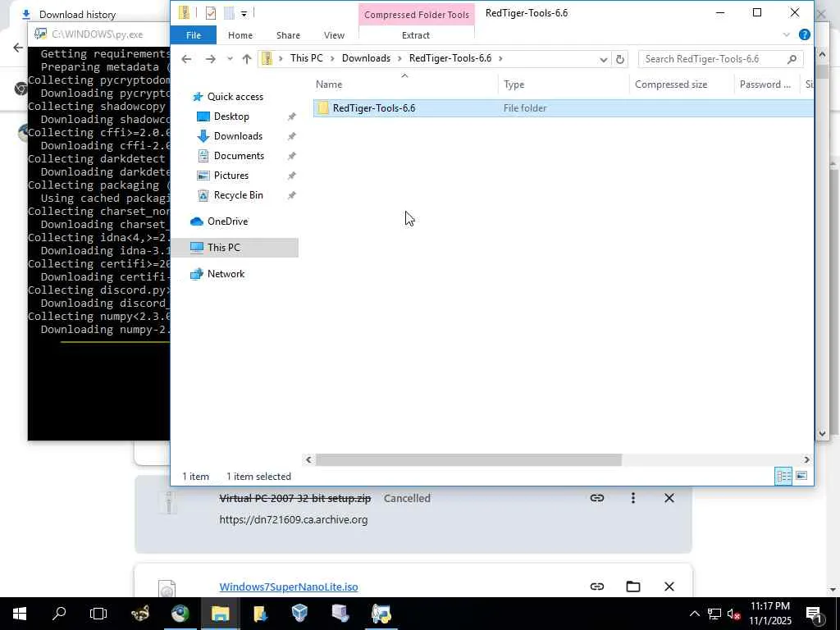Click the Compressed Folder Tools tab header
Image resolution: width=840 pixels, height=630 pixels.
tap(416, 15)
